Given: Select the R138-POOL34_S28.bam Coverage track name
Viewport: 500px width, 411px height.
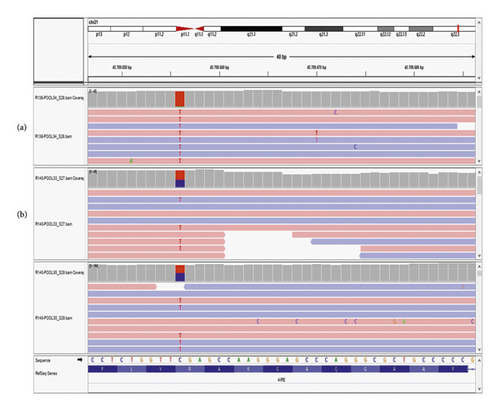Looking at the screenshot, I should tap(59, 98).
